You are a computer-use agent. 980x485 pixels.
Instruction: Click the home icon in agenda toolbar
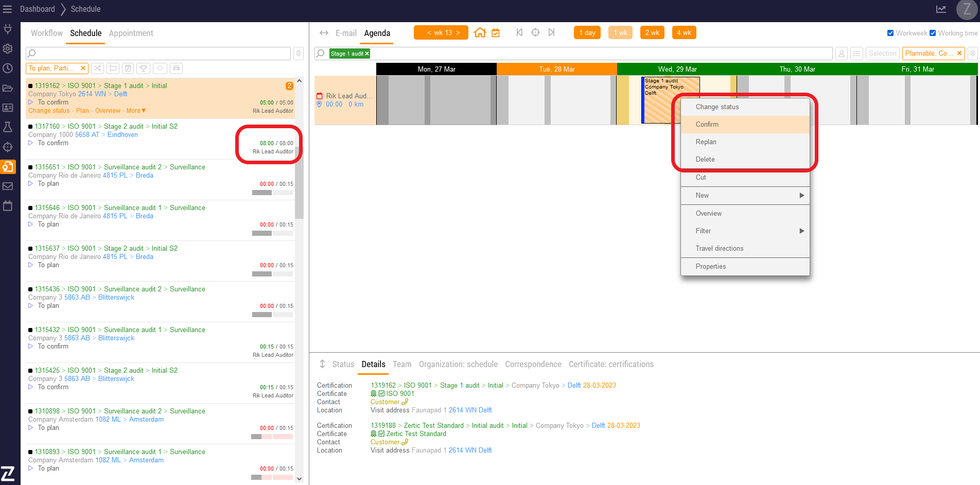(x=480, y=33)
